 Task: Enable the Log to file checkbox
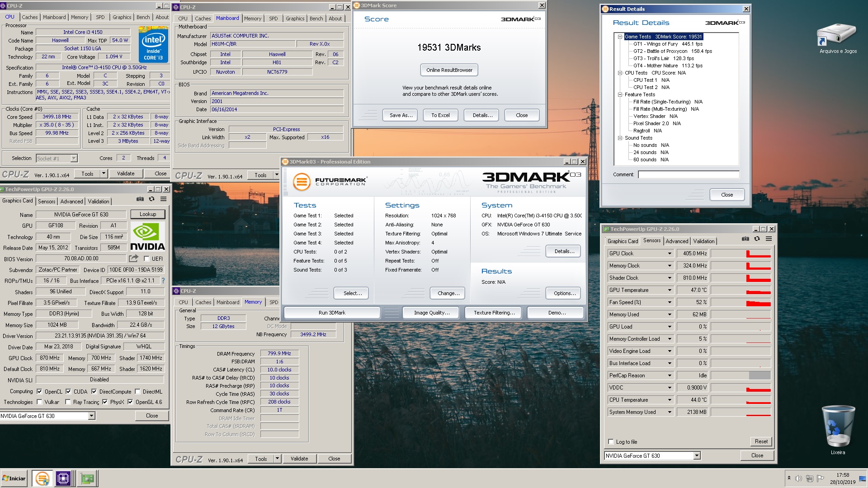pos(611,441)
